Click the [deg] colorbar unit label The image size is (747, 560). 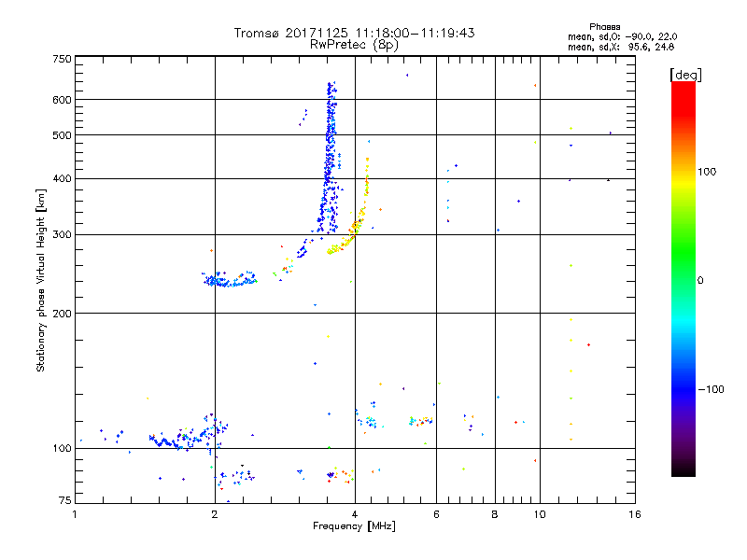pyautogui.click(x=685, y=75)
